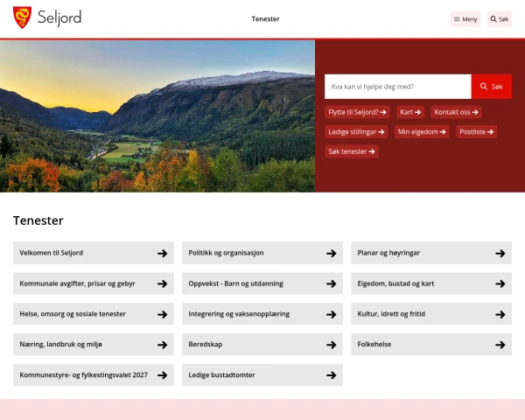Open 'Kultur, idrett og fritid' service

tap(431, 314)
